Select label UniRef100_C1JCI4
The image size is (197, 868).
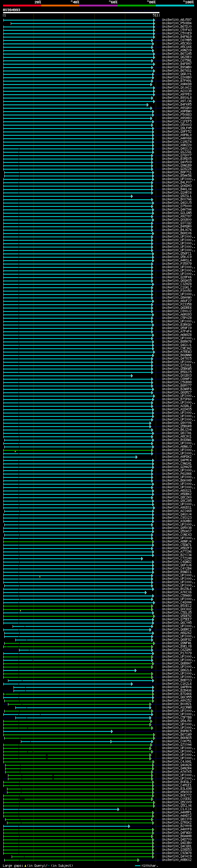point(177,809)
